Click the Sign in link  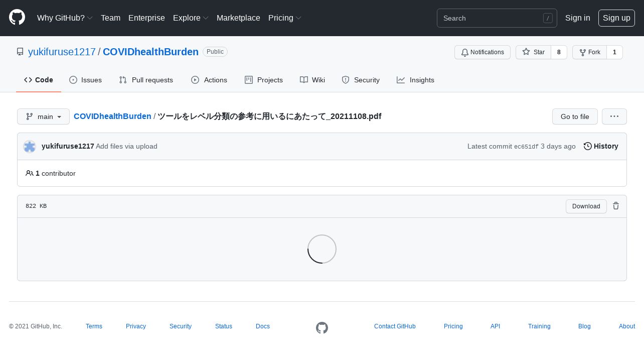tap(578, 18)
